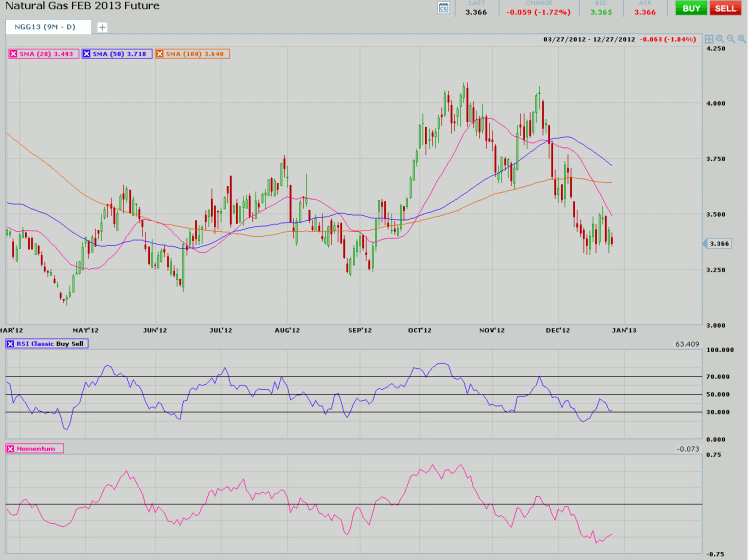Screen dimensions: 750x560
Task: Add a new chart tab with plus button
Action: [x=102, y=27]
